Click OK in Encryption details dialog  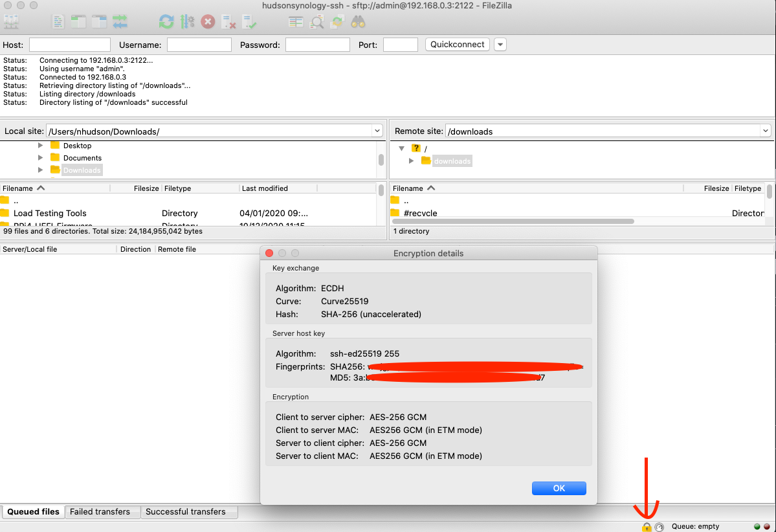click(x=559, y=488)
